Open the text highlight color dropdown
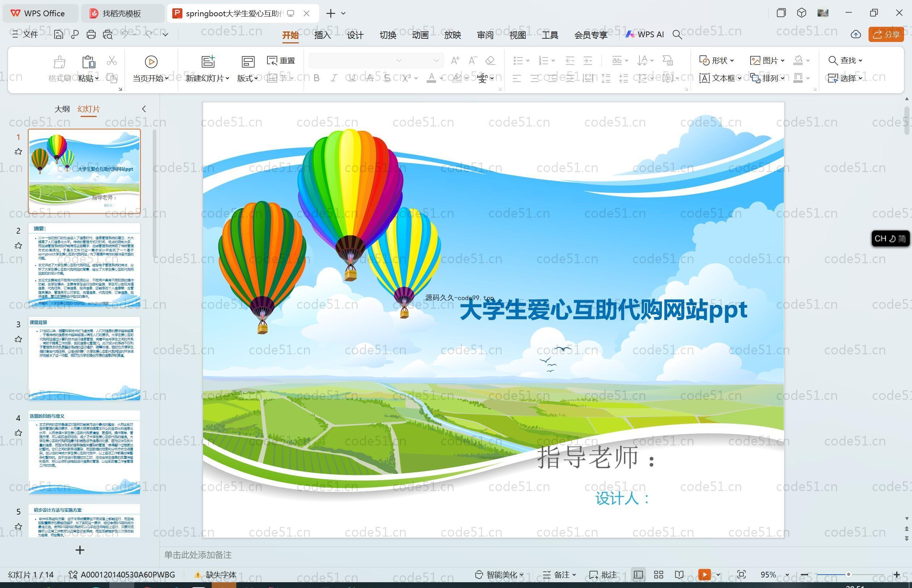The height and width of the screenshot is (588, 912). coord(466,78)
